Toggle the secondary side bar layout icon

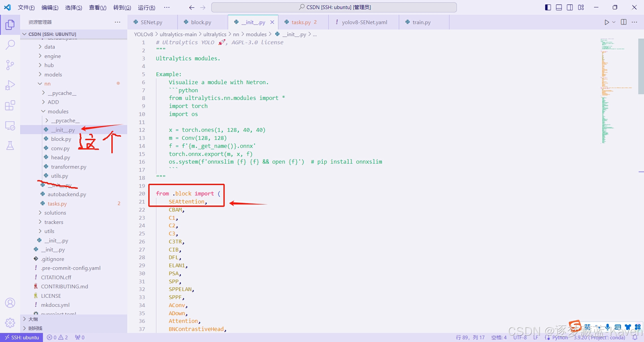(570, 7)
